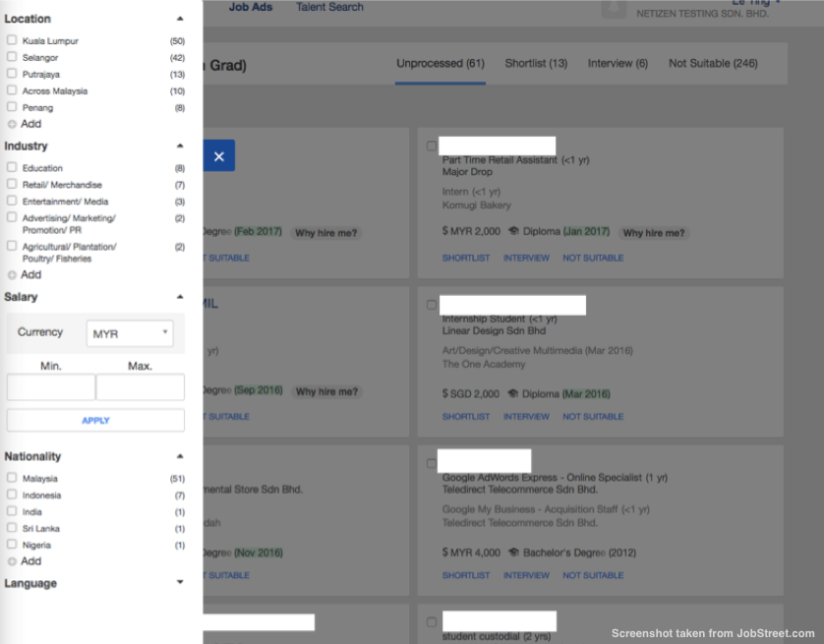
Task: Collapse the Salary filter section
Action: pyautogui.click(x=180, y=295)
